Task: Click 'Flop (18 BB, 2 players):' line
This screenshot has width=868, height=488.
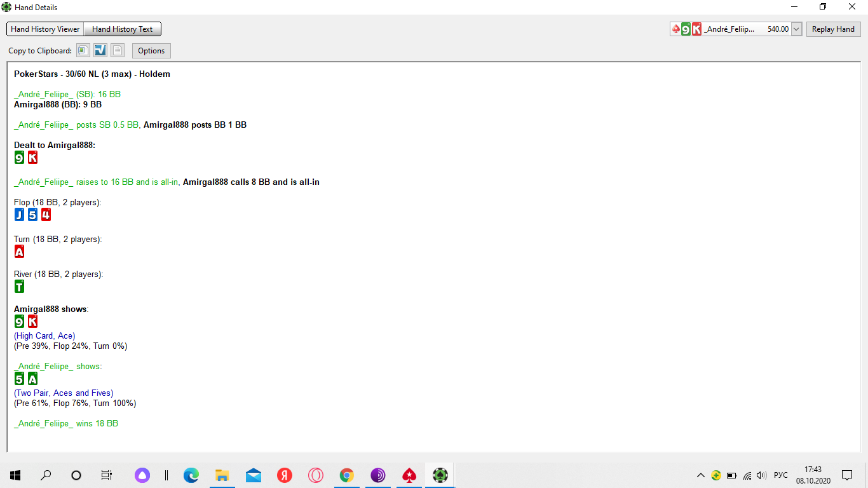Action: 58,202
